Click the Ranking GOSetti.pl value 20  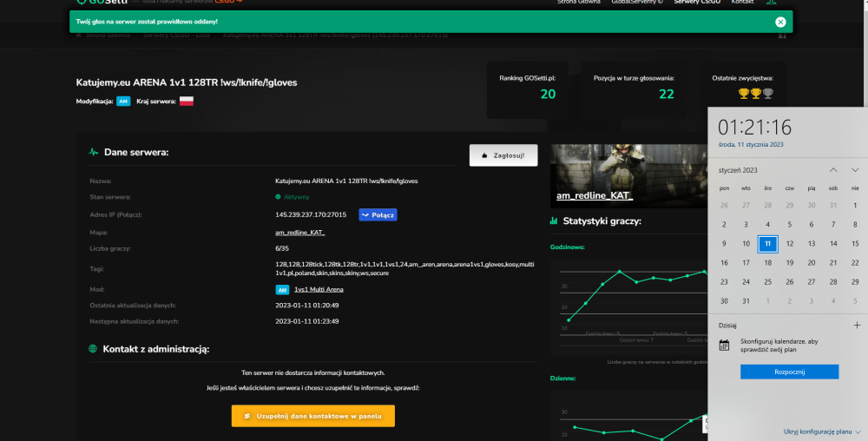tap(548, 94)
